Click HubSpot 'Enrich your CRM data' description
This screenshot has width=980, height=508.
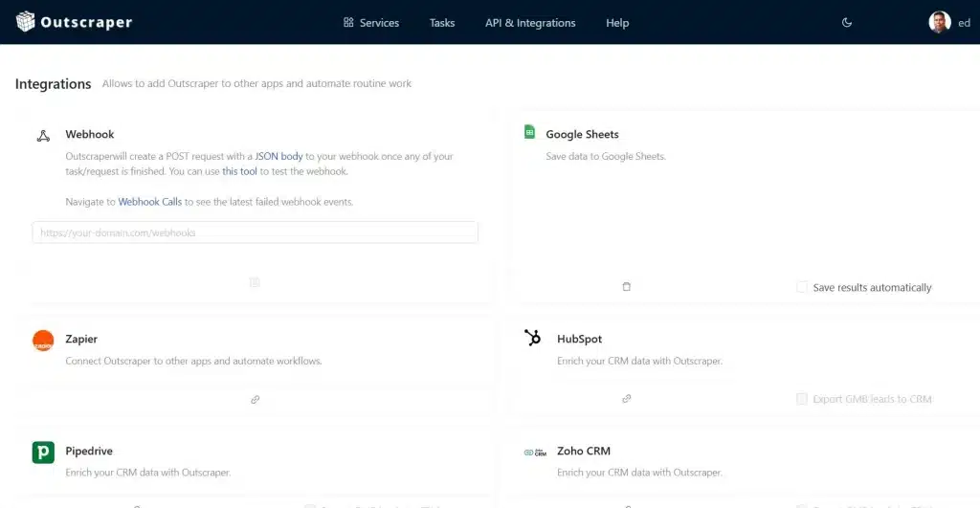coord(639,362)
